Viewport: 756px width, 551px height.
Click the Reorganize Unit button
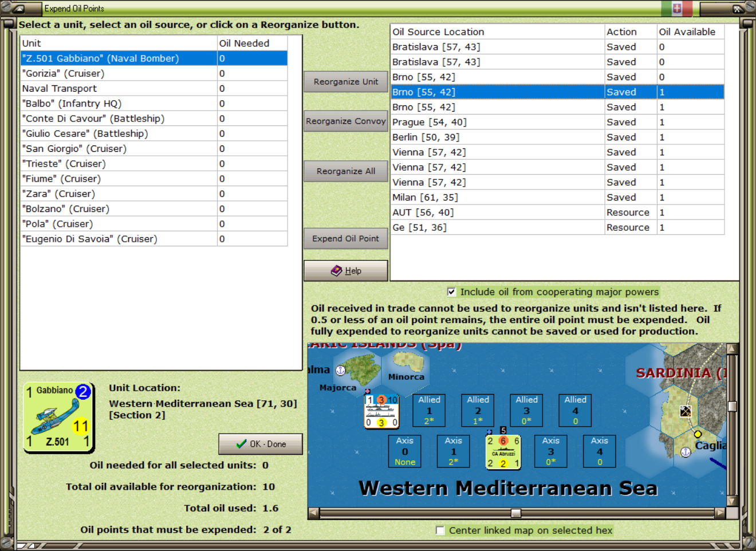[x=346, y=82]
